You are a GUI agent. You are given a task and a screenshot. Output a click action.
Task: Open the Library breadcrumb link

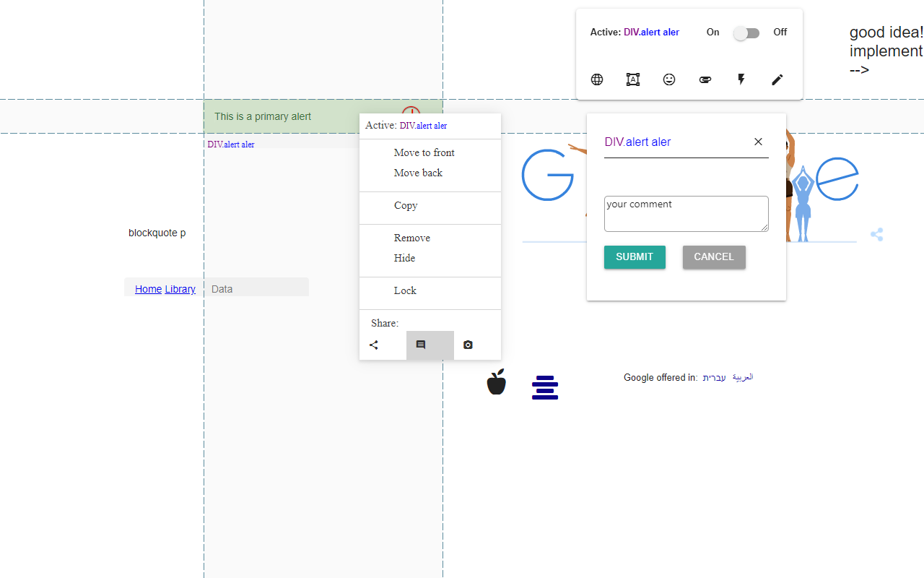coord(180,289)
